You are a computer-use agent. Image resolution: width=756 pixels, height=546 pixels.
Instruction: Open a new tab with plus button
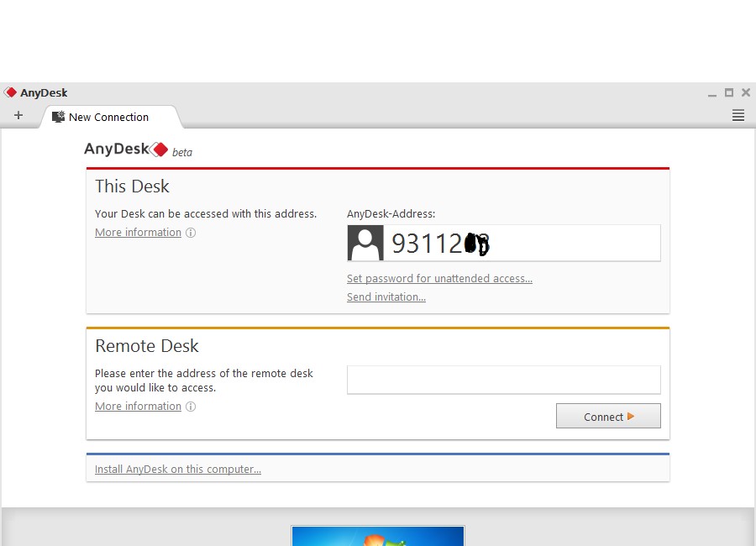coord(18,116)
